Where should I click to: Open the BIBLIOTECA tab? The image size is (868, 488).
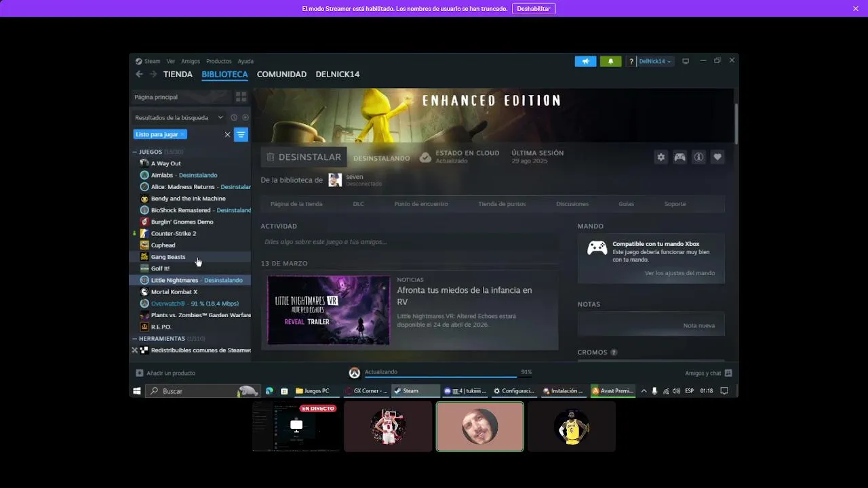(224, 75)
